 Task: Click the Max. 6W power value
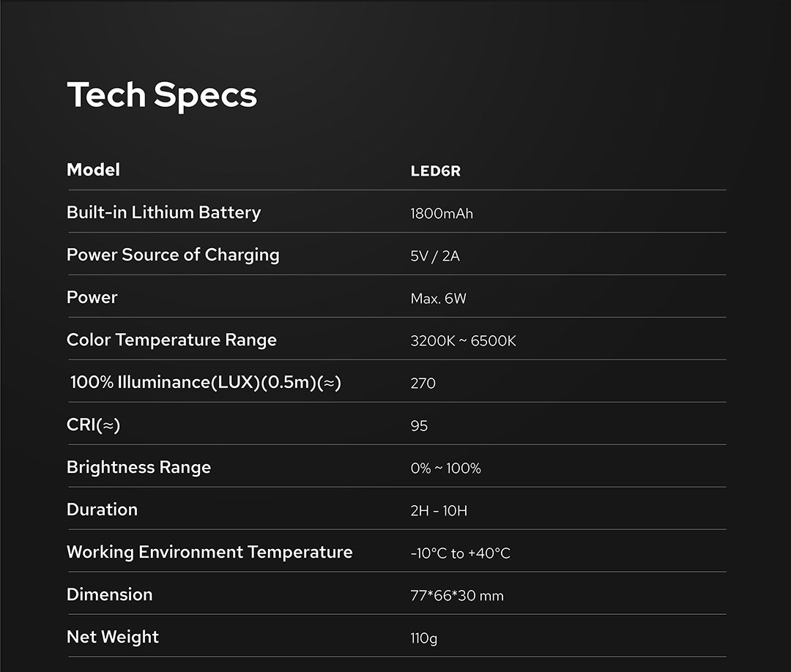coord(438,299)
